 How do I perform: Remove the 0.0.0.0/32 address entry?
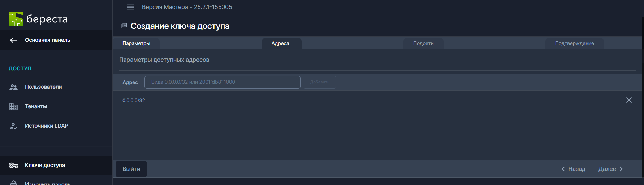pos(628,100)
